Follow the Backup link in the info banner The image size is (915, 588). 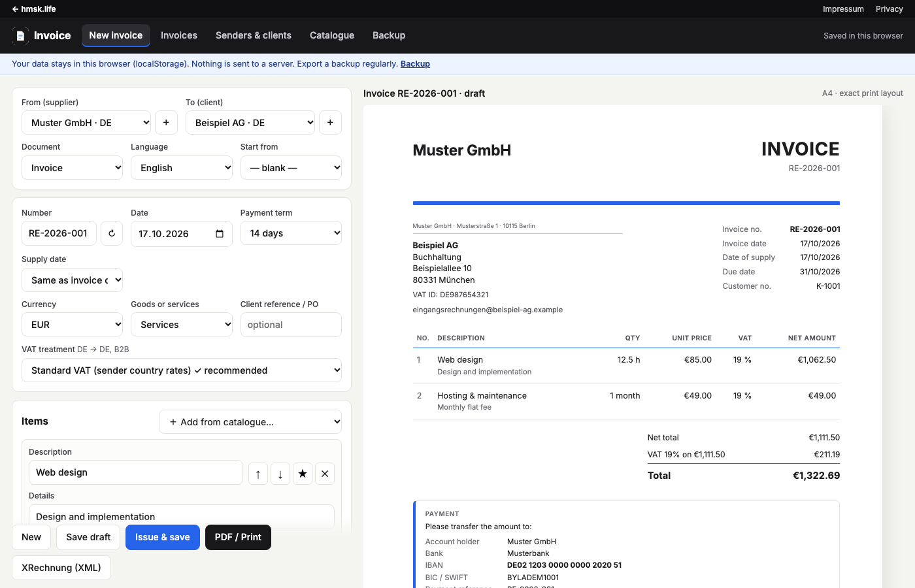415,64
